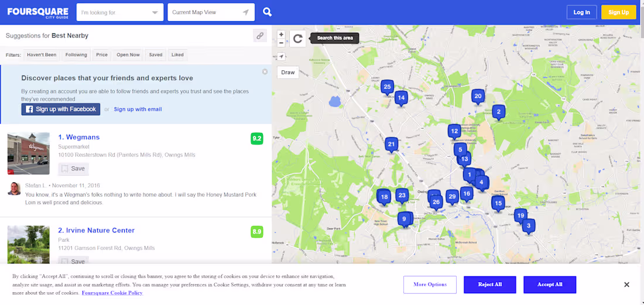Select map pin 29
The height and width of the screenshot is (305, 644).
(x=452, y=197)
